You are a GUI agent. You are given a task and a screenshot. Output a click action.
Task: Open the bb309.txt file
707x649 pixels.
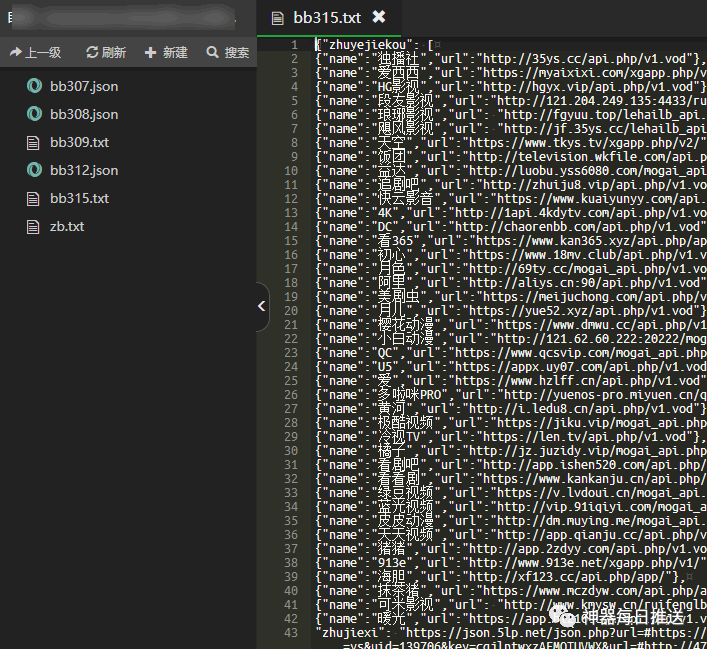point(79,142)
